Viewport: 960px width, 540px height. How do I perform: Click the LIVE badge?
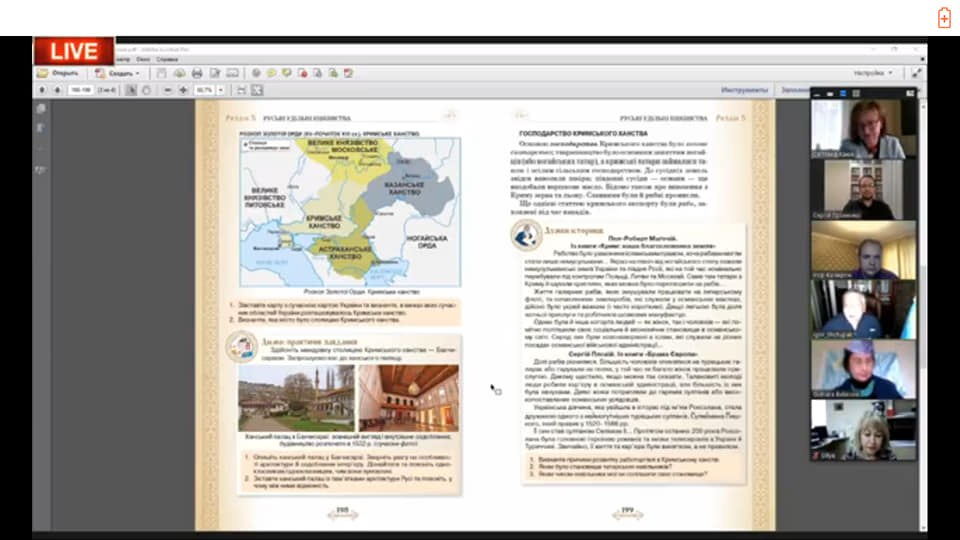(73, 51)
